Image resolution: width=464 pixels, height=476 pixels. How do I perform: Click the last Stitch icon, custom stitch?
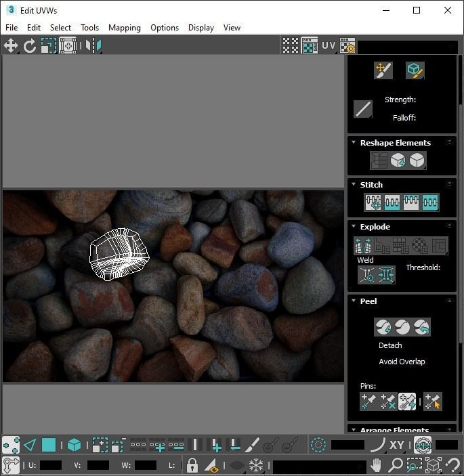coord(430,202)
